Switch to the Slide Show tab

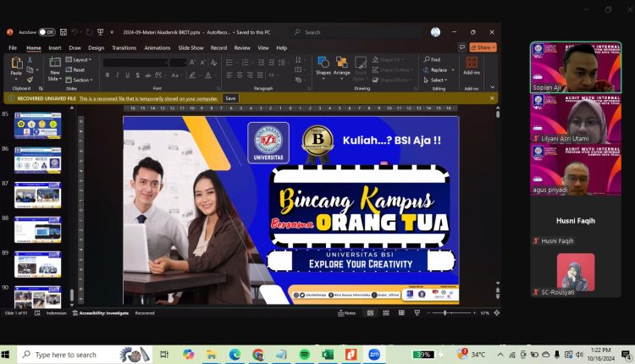point(190,47)
